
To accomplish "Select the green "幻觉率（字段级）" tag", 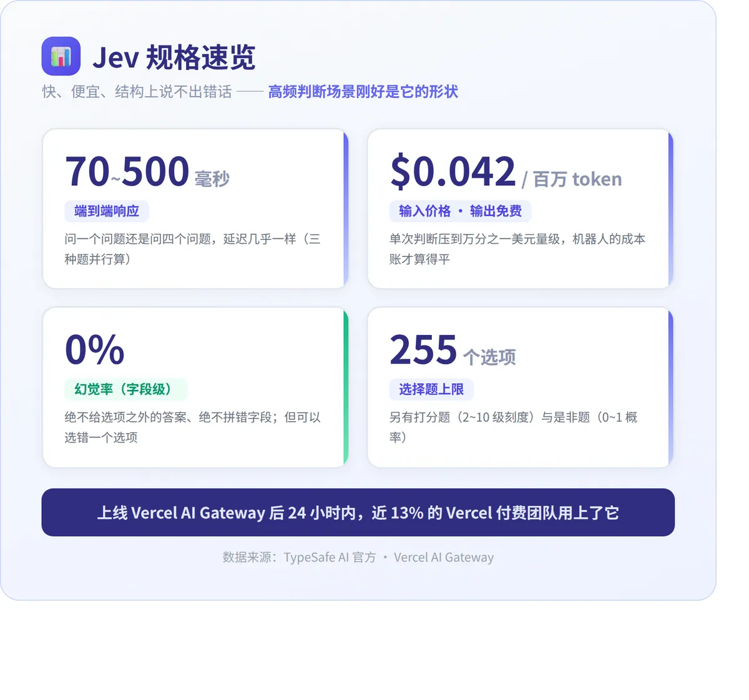I will [126, 389].
